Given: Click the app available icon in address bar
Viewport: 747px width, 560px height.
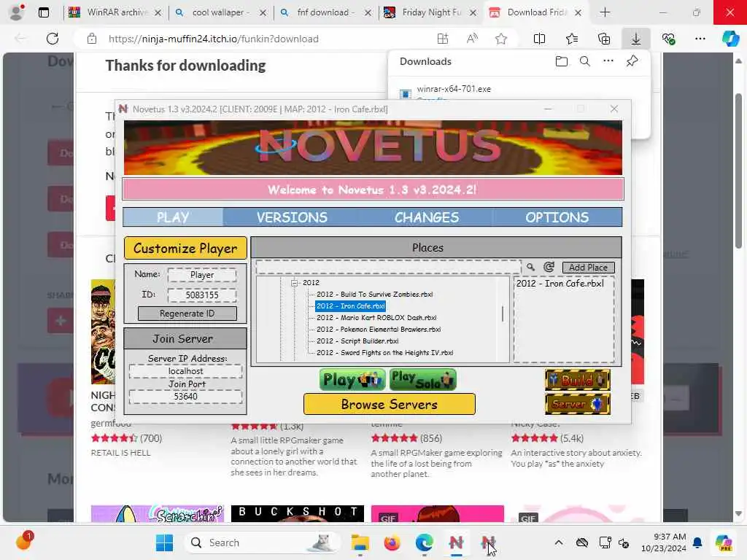Looking at the screenshot, I should click(443, 39).
